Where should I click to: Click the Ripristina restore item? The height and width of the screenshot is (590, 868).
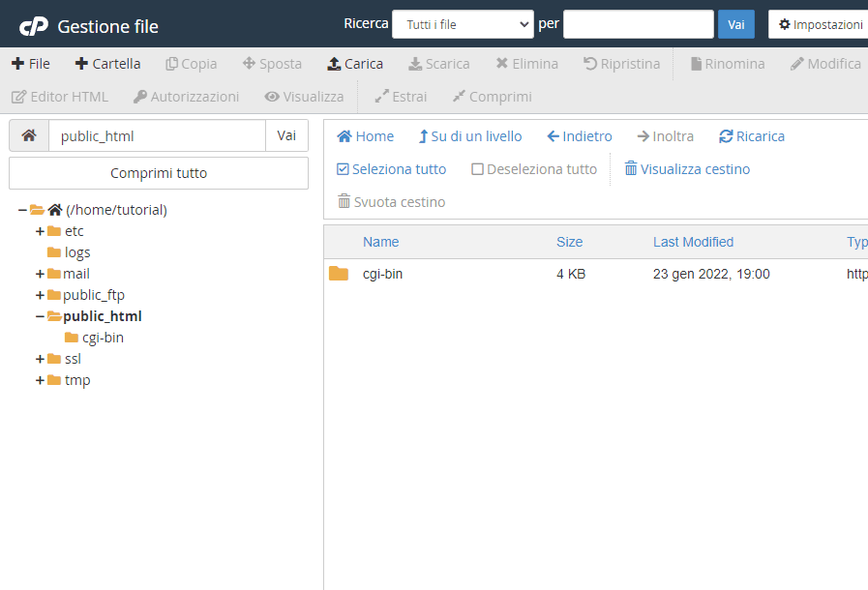coord(621,64)
